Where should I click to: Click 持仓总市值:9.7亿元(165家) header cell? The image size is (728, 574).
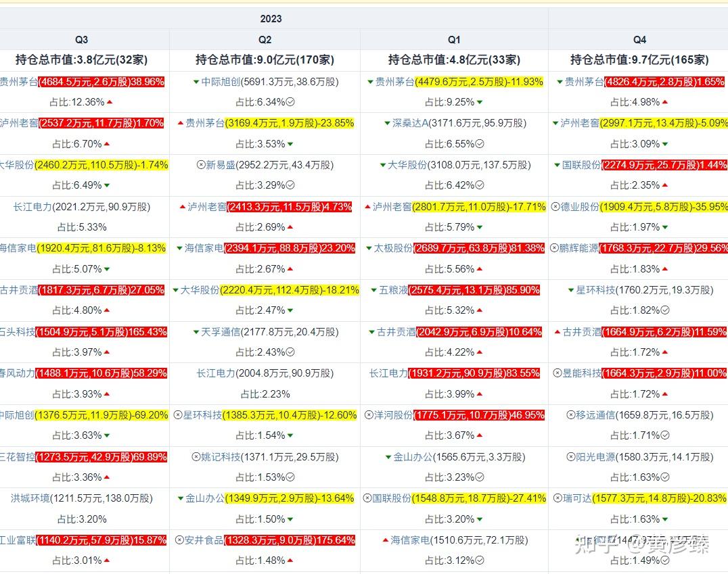click(639, 60)
